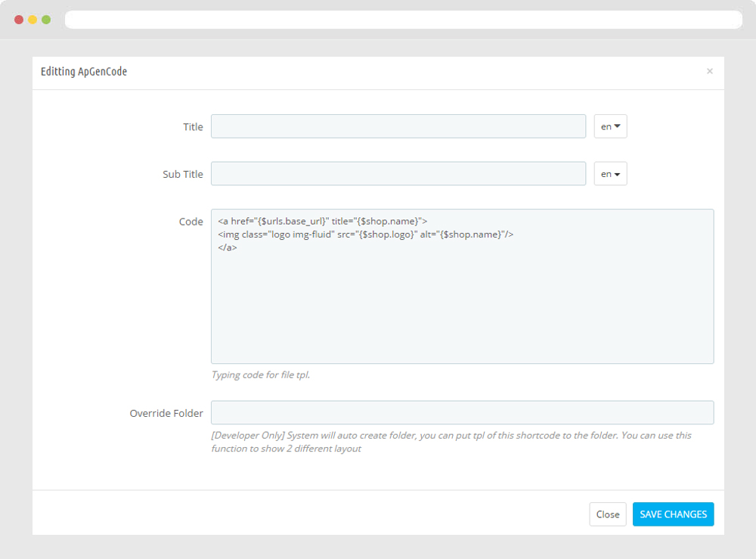Click the red window close dot
The width and height of the screenshot is (756, 559).
click(19, 20)
